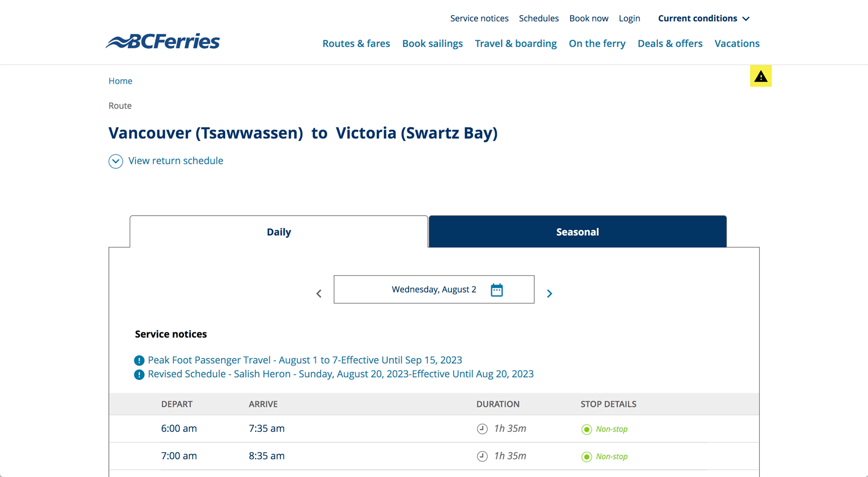This screenshot has height=477, width=868.
Task: Click View return schedule link text
Action: coord(176,161)
